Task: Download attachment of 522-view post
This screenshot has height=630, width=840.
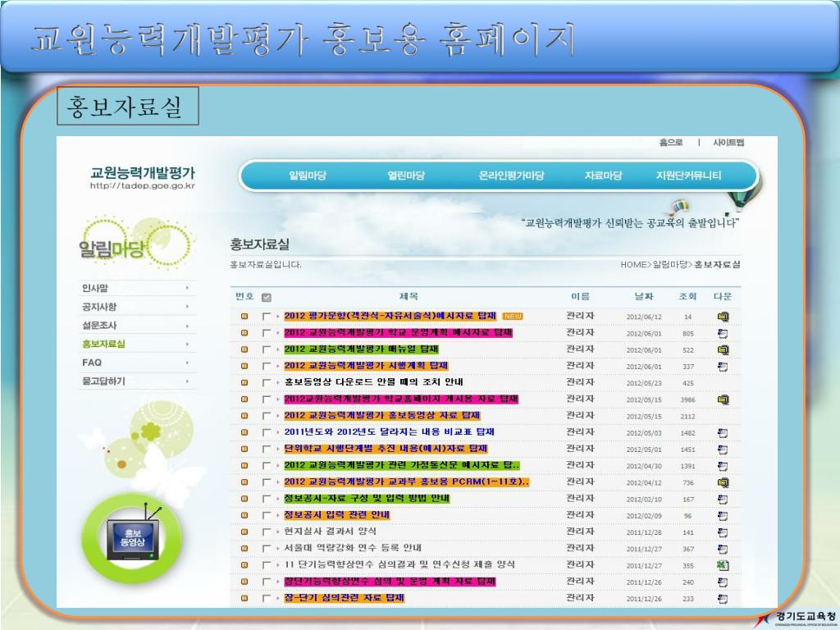Action: [723, 349]
